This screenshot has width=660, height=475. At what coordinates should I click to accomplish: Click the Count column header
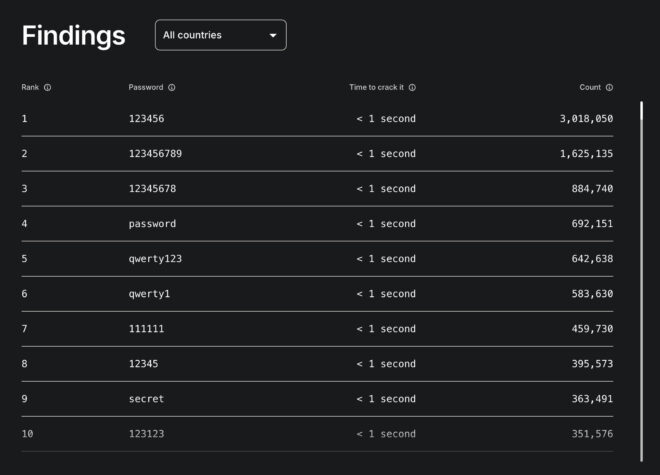[x=589, y=88]
